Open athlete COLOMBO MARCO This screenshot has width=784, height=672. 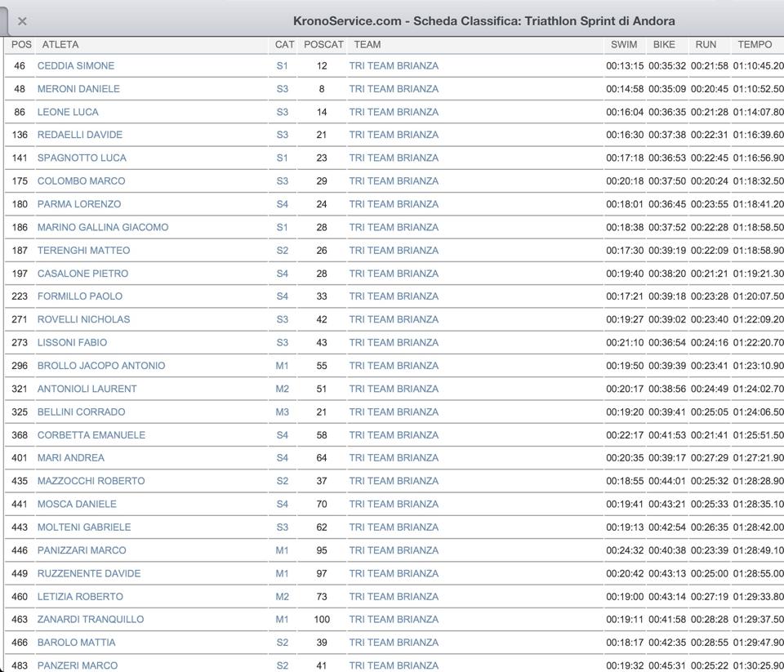(82, 181)
